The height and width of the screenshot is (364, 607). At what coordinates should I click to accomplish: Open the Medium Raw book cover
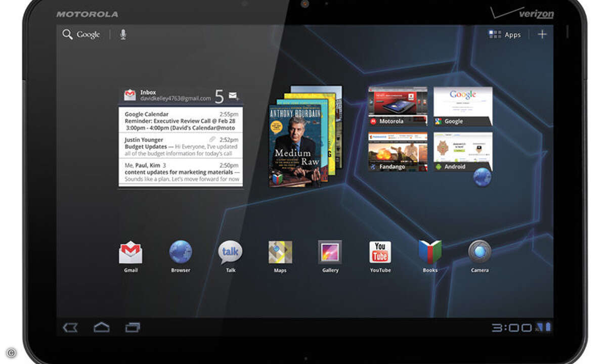295,146
